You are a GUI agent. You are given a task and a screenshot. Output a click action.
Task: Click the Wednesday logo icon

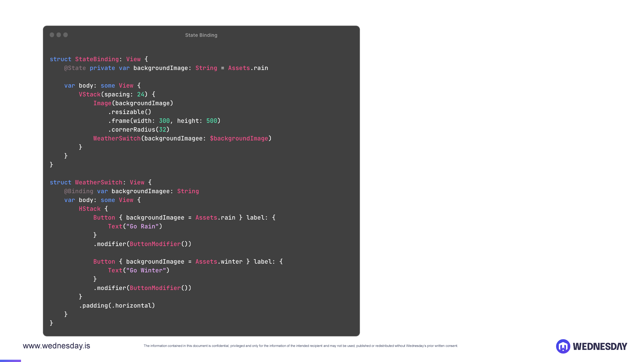click(x=563, y=346)
